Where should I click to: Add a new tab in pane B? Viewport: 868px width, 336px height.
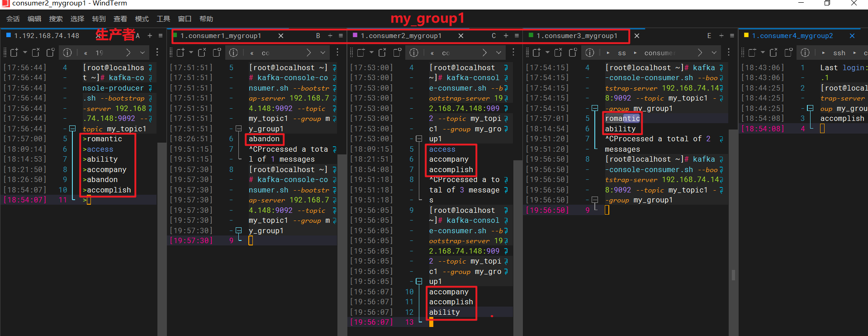[330, 35]
